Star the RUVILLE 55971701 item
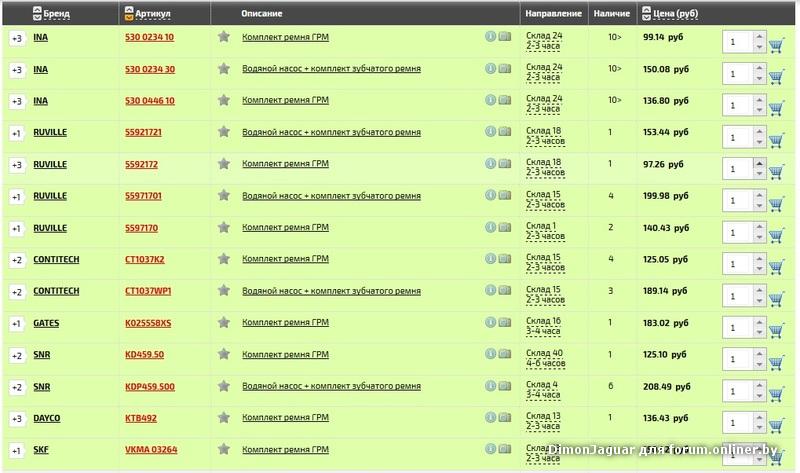The width and height of the screenshot is (800, 473). tap(223, 195)
